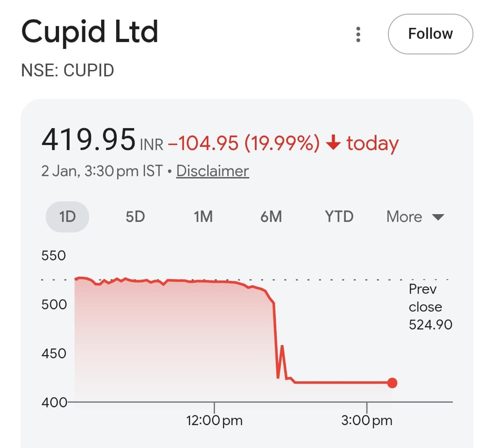Click the 550 price axis label
The height and width of the screenshot is (448, 494).
pos(54,255)
